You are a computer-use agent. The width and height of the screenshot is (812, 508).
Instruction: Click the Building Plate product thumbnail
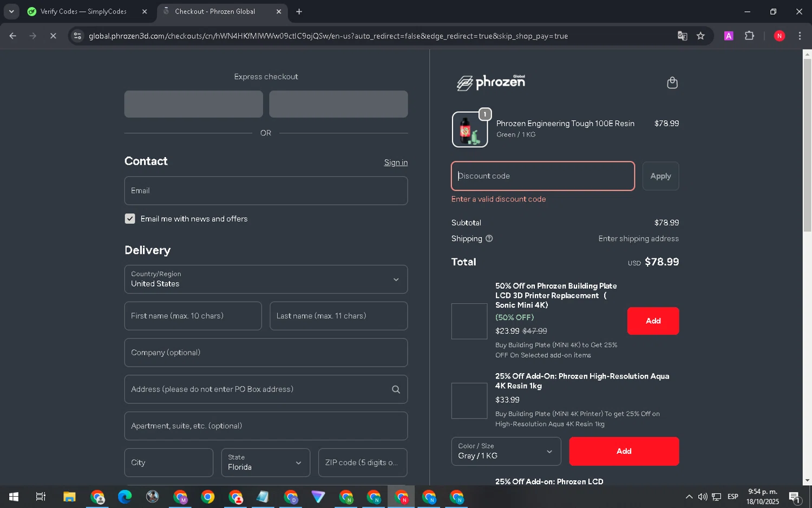[469, 321]
